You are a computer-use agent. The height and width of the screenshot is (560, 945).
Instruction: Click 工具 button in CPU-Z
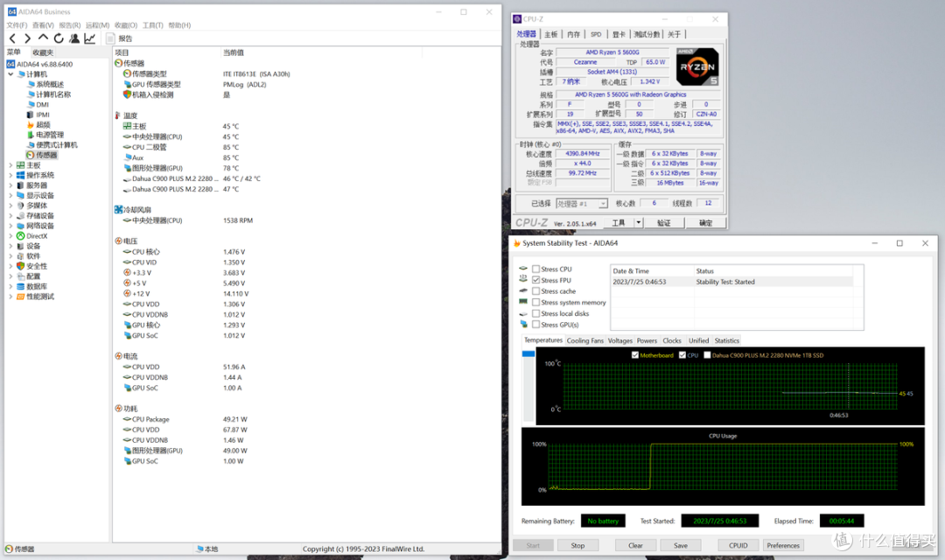point(619,223)
